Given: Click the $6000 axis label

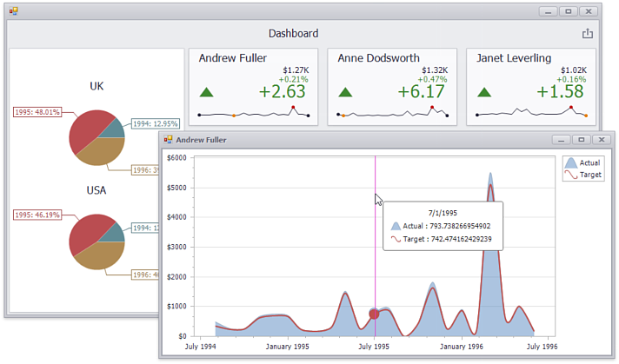Looking at the screenshot, I should point(176,158).
